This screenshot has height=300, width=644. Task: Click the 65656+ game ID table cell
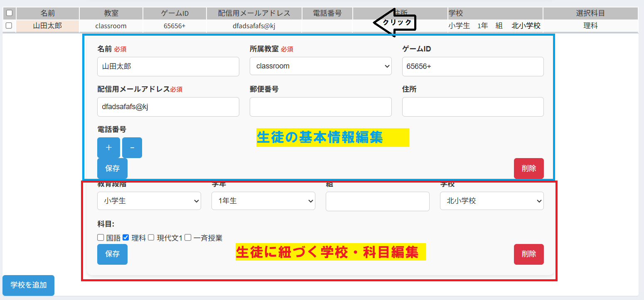click(175, 26)
